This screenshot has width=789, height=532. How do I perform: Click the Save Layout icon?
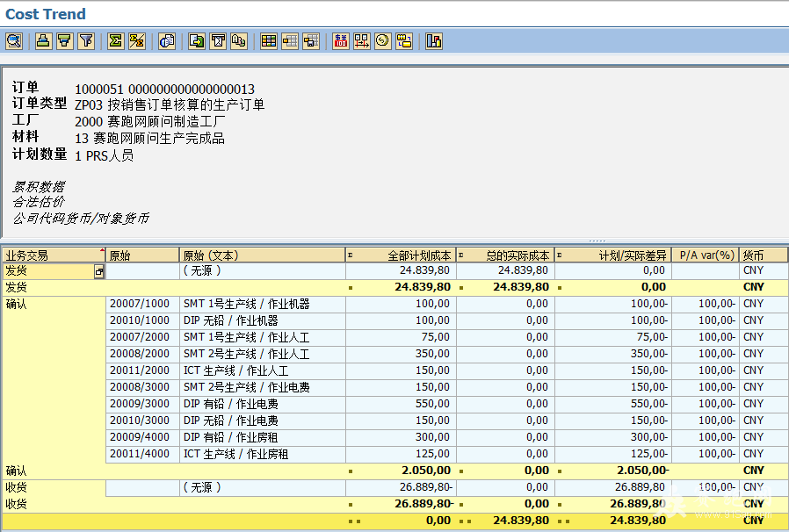312,41
